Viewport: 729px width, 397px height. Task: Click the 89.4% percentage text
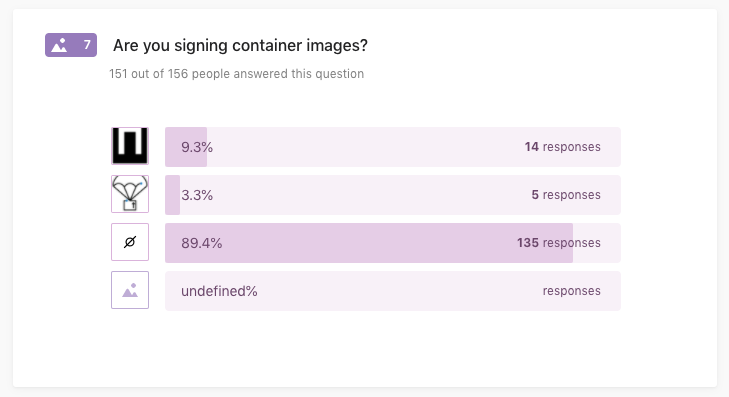[202, 243]
